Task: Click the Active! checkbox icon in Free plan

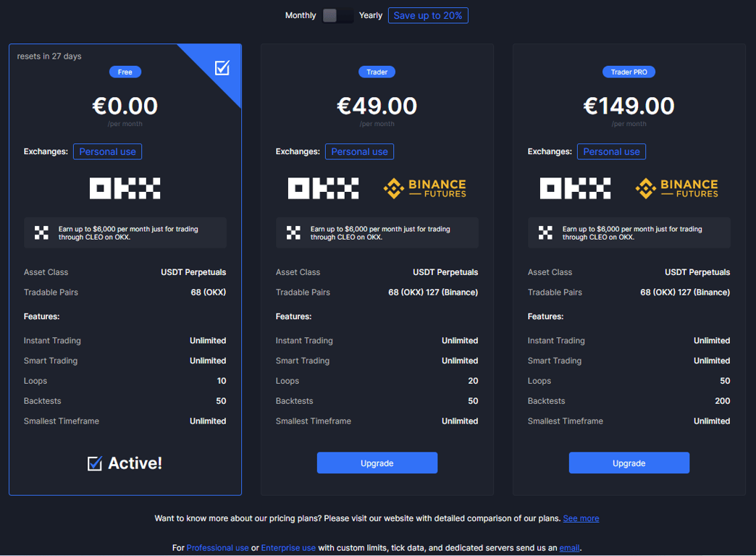Action: pyautogui.click(x=94, y=463)
